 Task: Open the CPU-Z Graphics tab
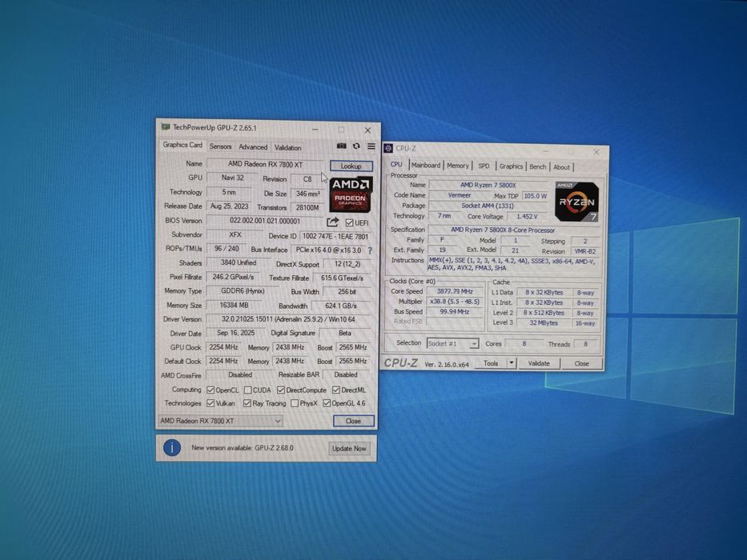[x=511, y=166]
